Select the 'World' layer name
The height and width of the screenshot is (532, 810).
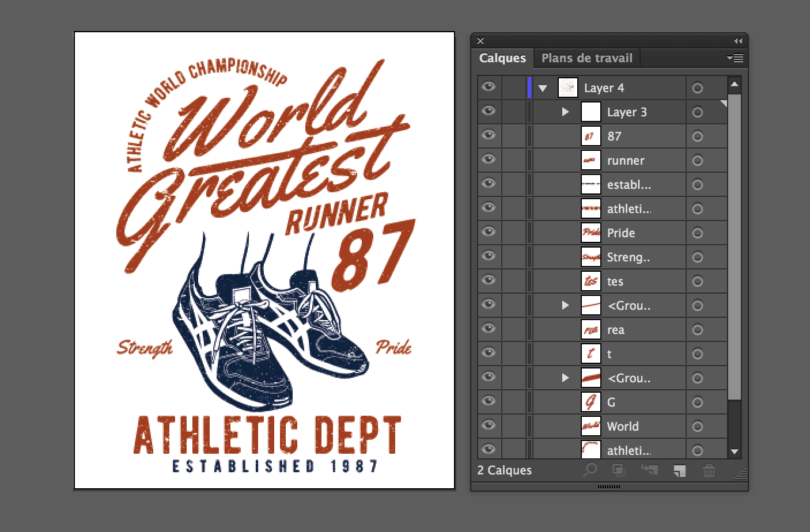pos(623,426)
